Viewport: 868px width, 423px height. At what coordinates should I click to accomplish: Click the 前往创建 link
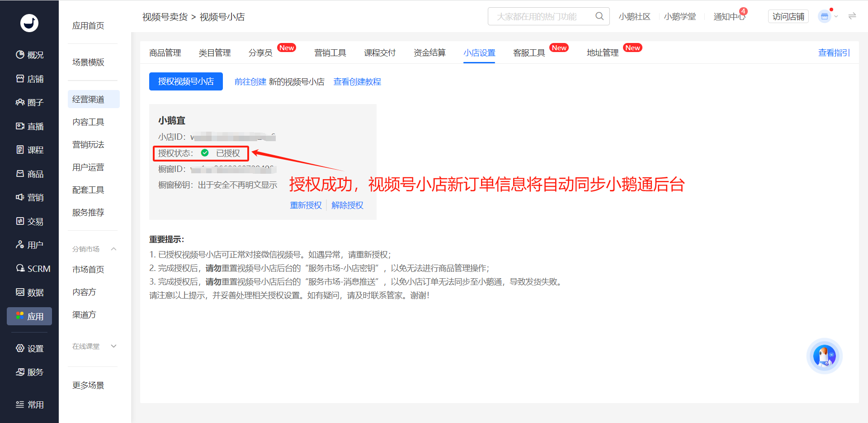(250, 82)
